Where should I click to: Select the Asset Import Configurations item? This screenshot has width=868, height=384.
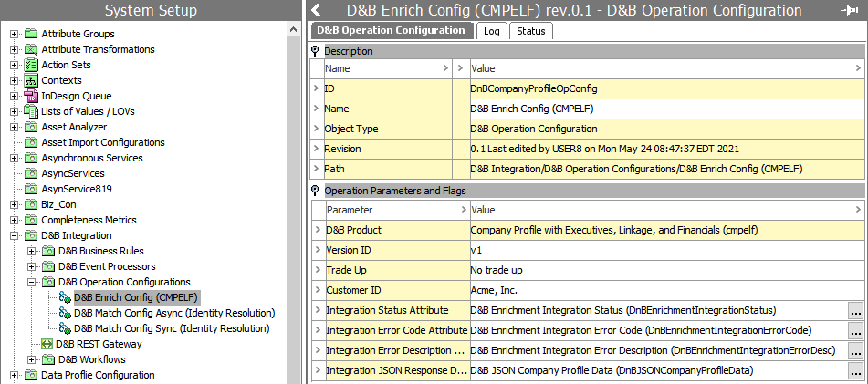click(102, 142)
